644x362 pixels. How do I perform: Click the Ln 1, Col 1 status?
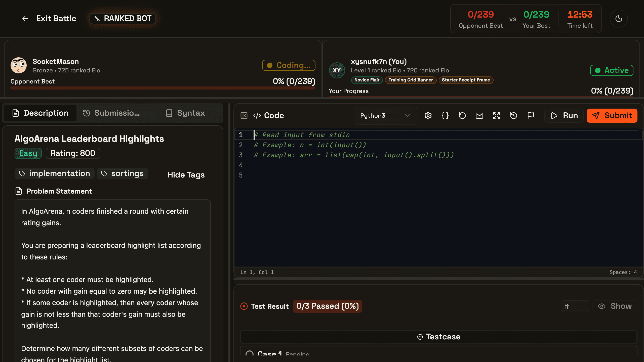[257, 272]
